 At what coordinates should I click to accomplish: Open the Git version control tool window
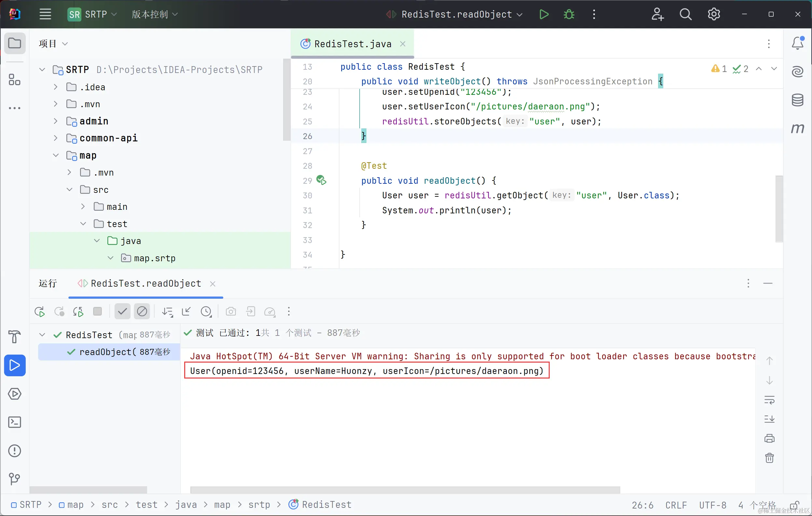click(15, 479)
